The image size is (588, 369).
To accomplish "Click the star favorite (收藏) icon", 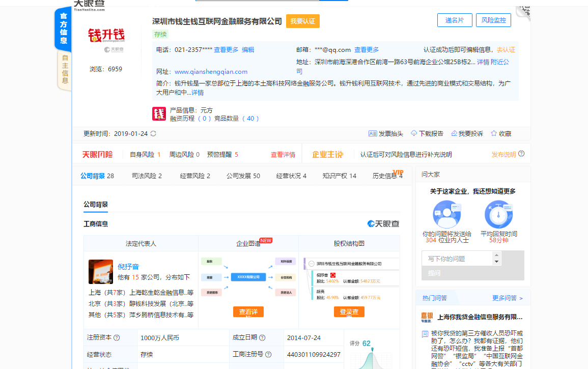I will pyautogui.click(x=494, y=133).
